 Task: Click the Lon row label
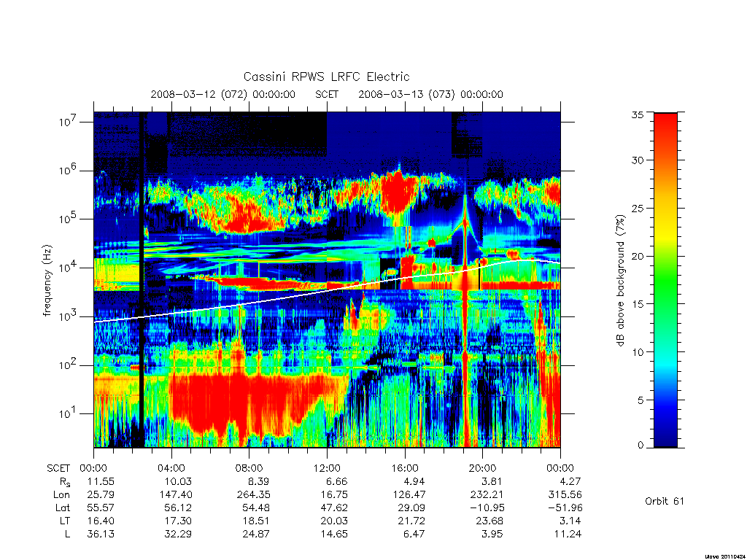(x=61, y=495)
